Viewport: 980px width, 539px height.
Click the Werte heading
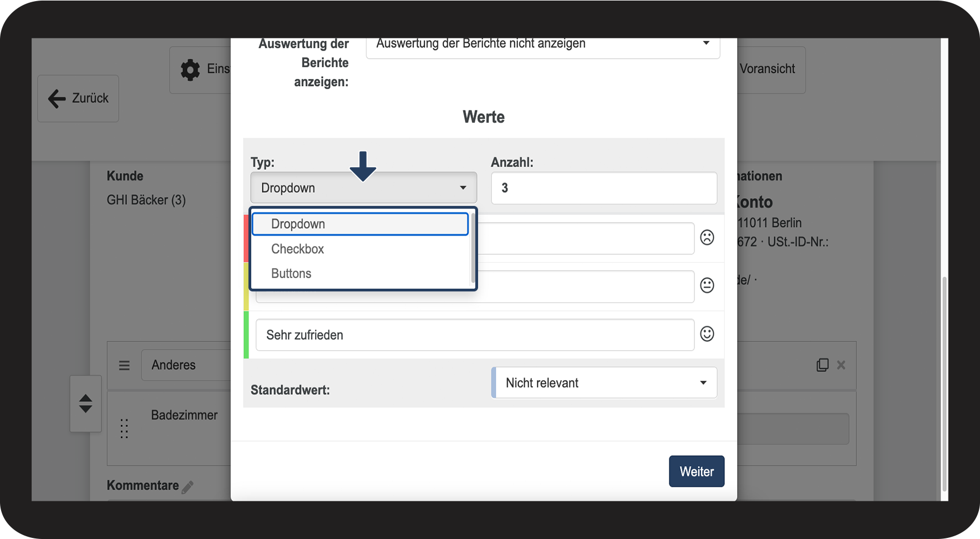484,117
